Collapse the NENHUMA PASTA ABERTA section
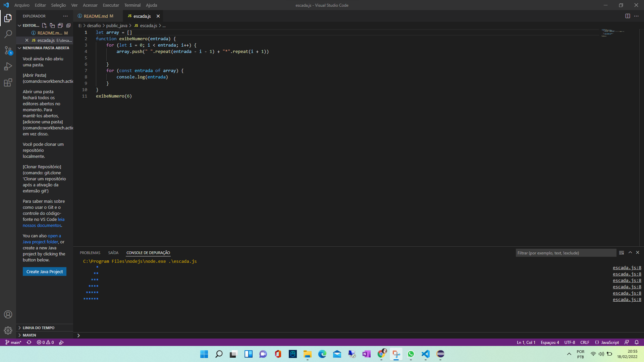Viewport: 644px width, 362px height. click(x=46, y=48)
